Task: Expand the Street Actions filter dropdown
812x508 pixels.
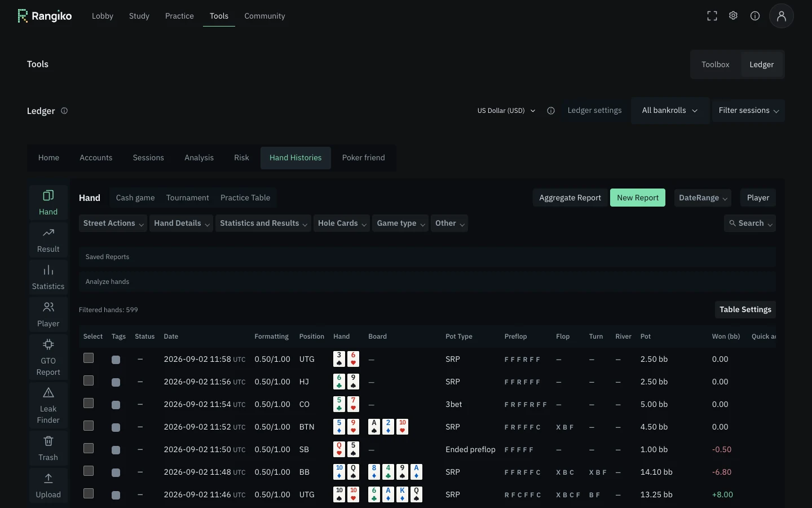Action: [113, 224]
